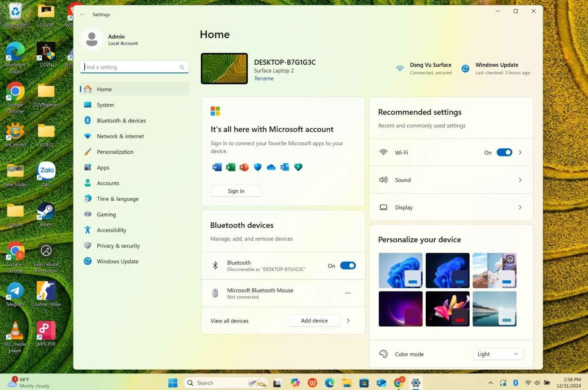Click the Sign in button
The image size is (588, 390).
pos(236,191)
